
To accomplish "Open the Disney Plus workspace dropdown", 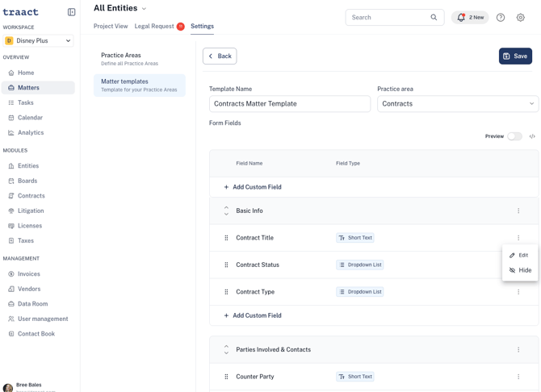I will point(38,40).
